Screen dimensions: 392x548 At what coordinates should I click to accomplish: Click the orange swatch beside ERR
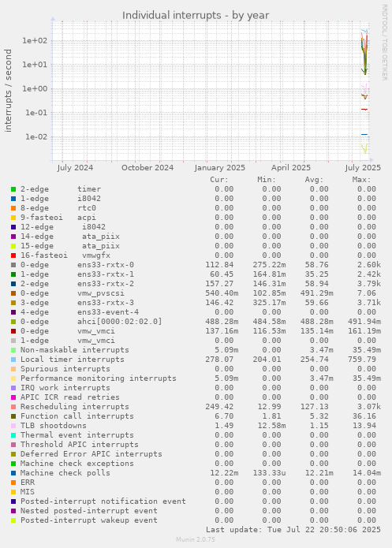pos(13,483)
